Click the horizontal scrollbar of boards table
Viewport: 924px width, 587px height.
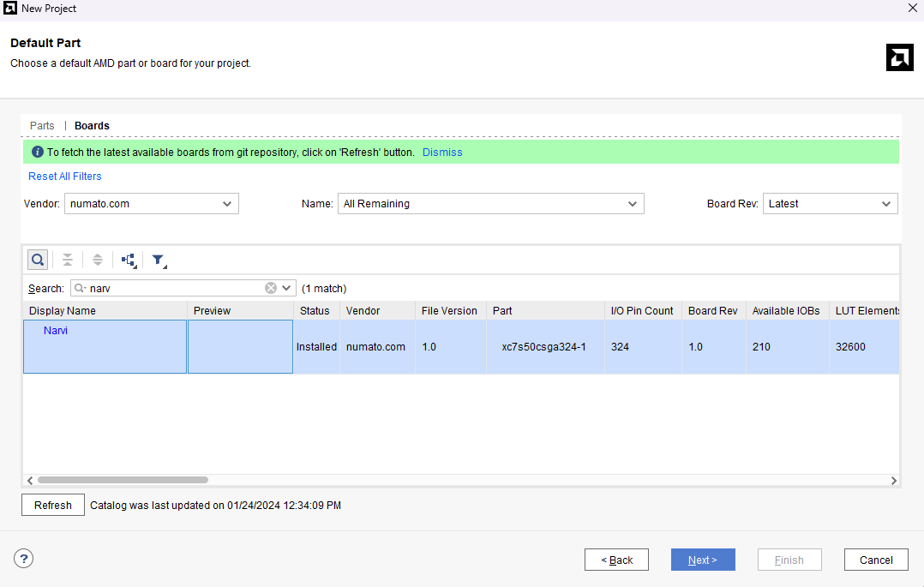pos(123,481)
